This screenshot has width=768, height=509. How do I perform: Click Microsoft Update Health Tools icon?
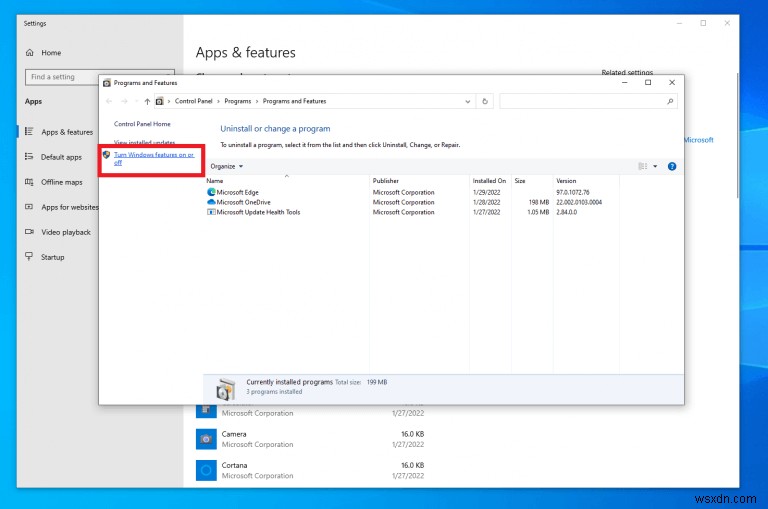pos(211,212)
